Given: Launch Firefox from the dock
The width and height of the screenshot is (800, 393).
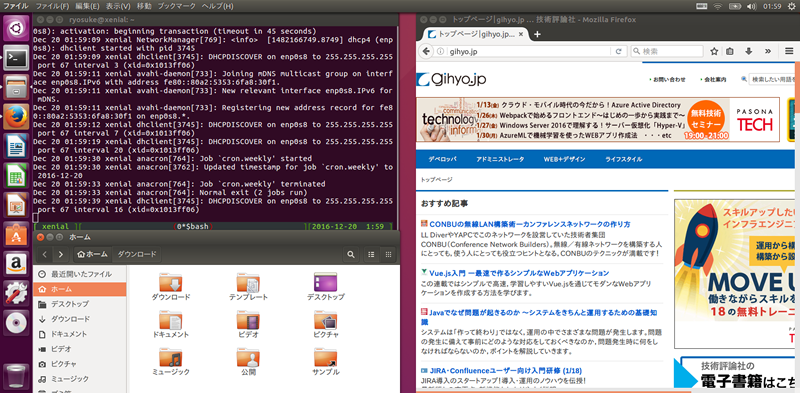Looking at the screenshot, I should [x=16, y=116].
